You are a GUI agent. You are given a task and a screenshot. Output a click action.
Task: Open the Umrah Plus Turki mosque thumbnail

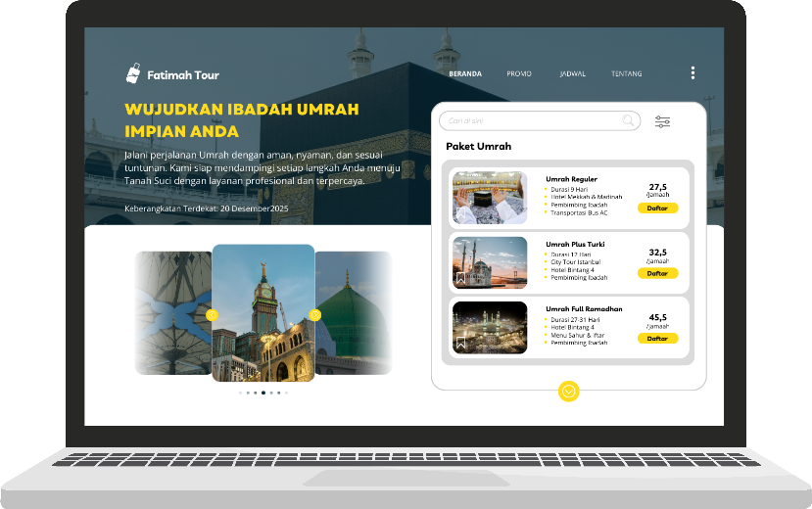pyautogui.click(x=490, y=262)
